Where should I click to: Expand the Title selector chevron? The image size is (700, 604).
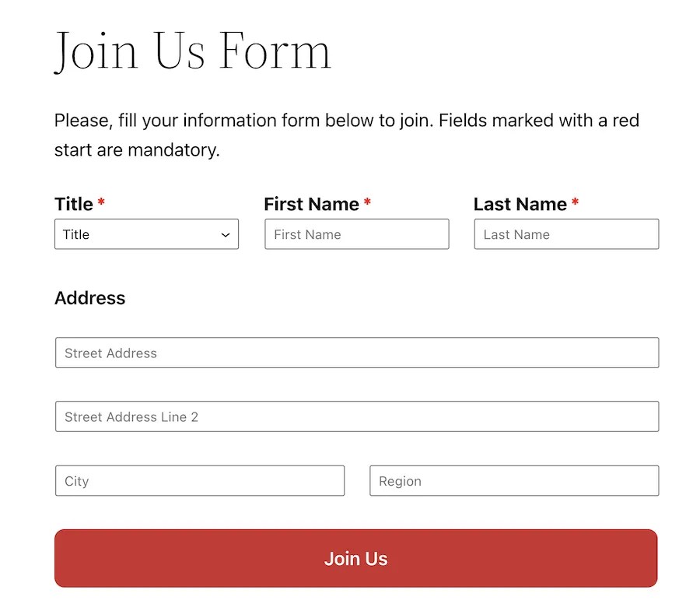pyautogui.click(x=225, y=234)
